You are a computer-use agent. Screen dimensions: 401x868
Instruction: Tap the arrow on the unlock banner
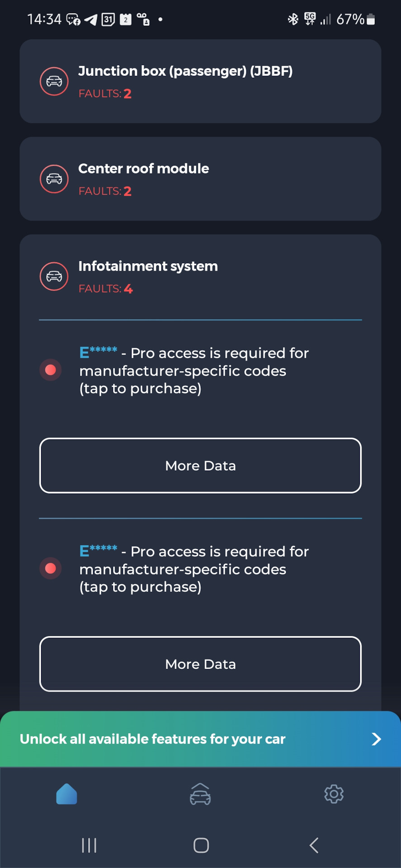coord(376,739)
